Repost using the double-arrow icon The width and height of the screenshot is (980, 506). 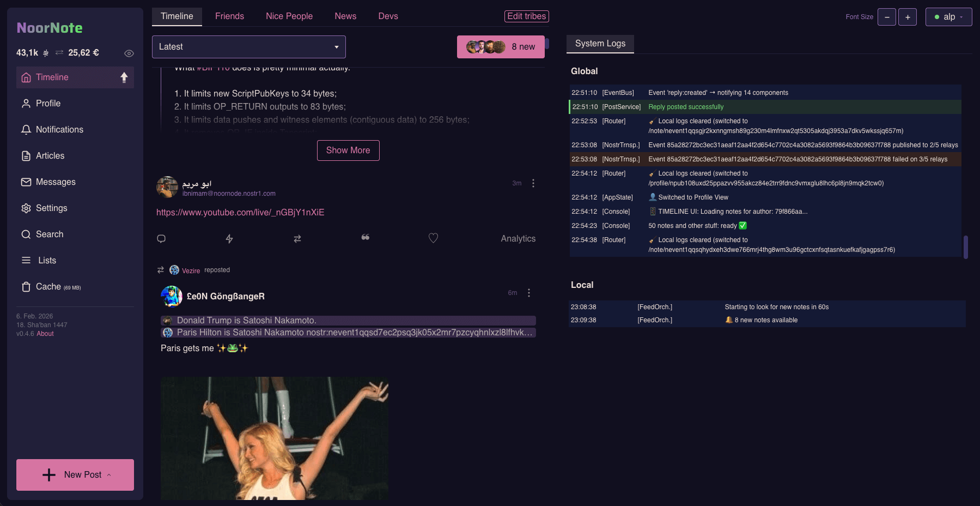(x=297, y=238)
